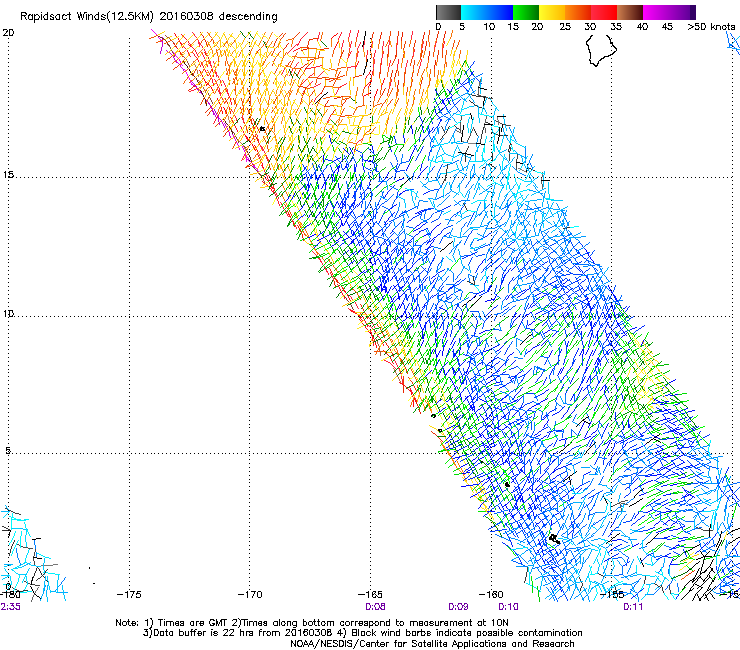Viewport: 740px width, 650px height.
Task: Click the '10' label under the color legend
Action: (x=489, y=26)
